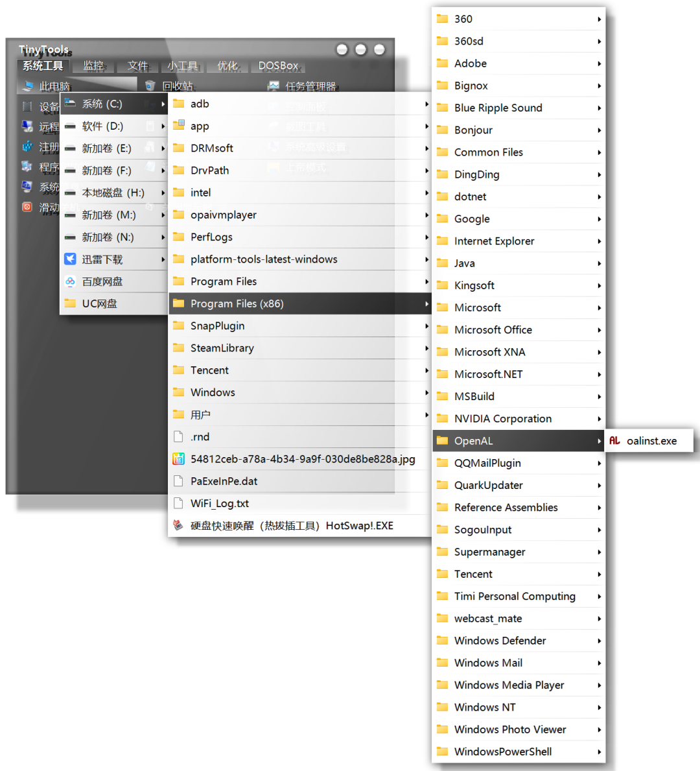Expand the Windows folder submenu arrow

point(426,392)
